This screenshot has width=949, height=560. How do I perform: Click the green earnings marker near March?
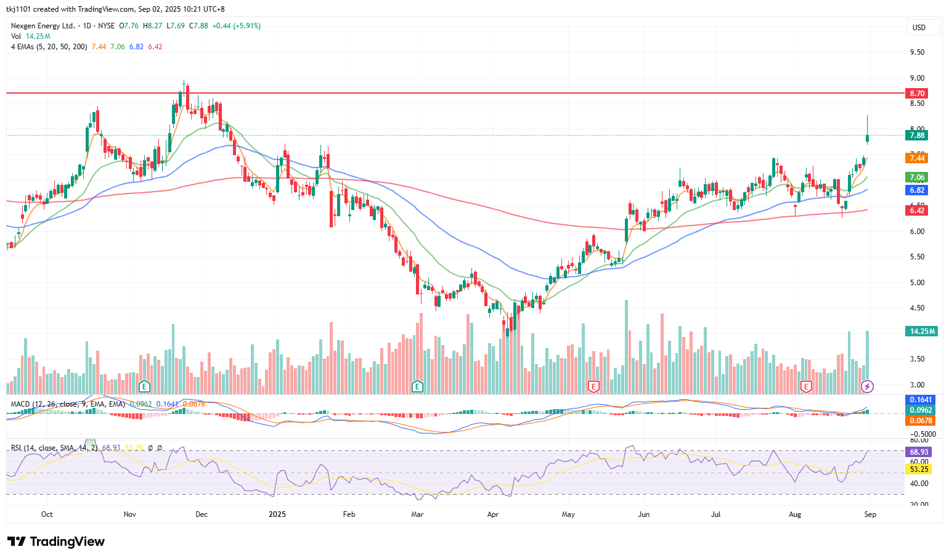tap(418, 387)
